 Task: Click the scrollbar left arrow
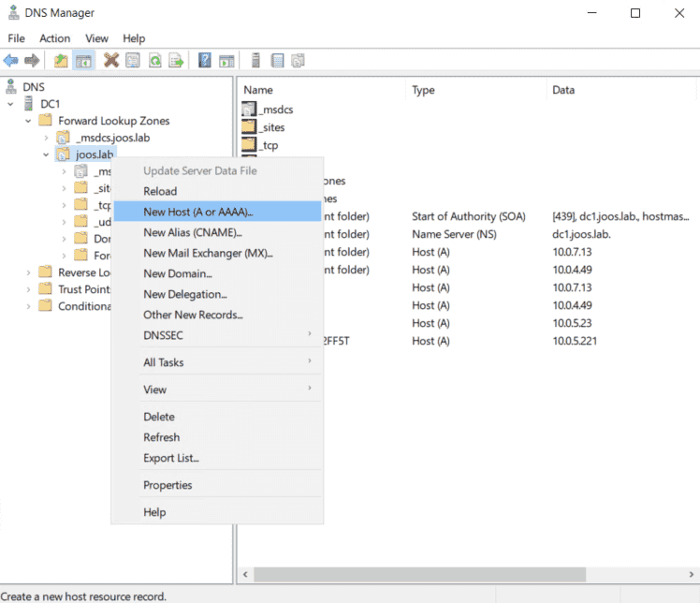pos(245,574)
